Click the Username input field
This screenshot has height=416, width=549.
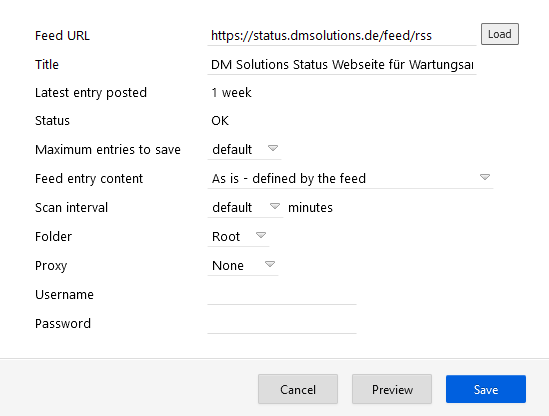[282, 295]
